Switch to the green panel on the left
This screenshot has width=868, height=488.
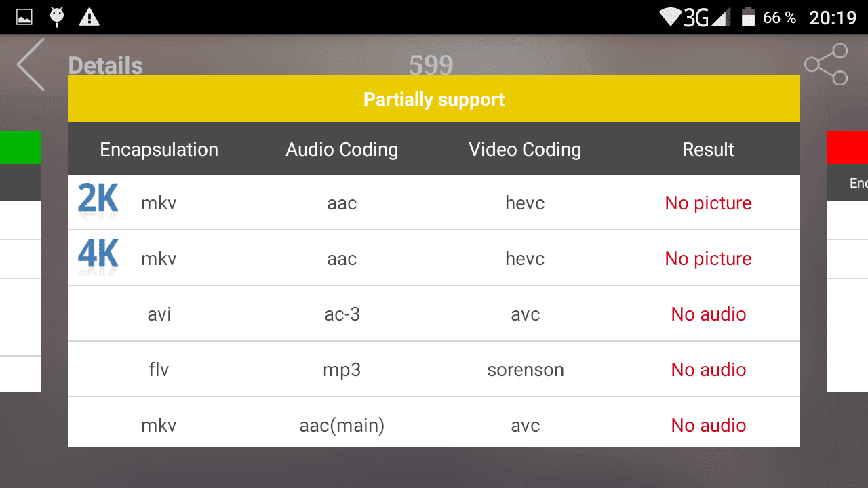pos(20,147)
